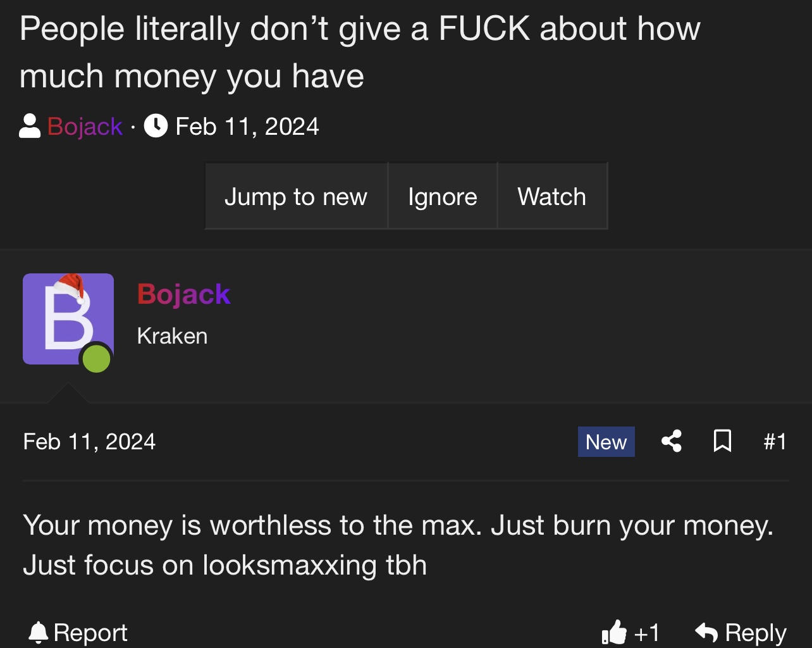The image size is (812, 648).
Task: Click the user silhouette icon beside author name
Action: point(30,126)
